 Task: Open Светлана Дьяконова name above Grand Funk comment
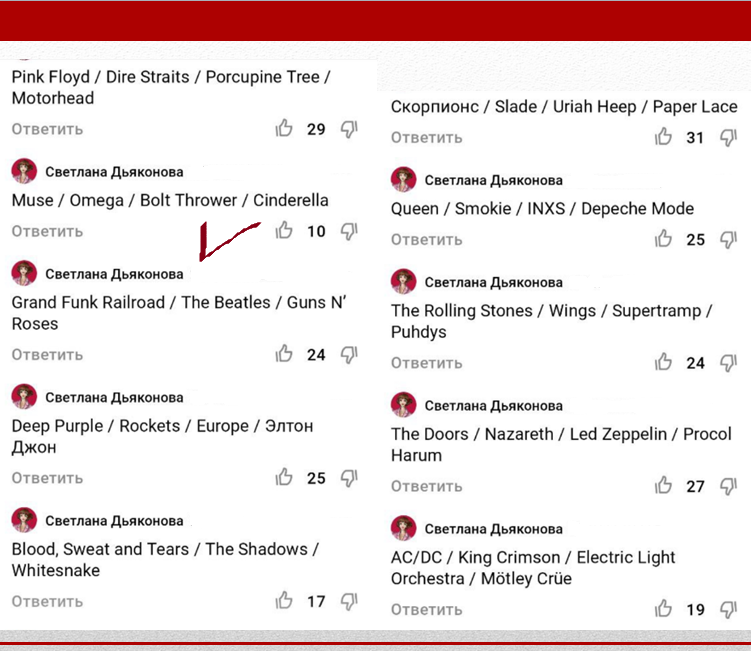tap(114, 274)
